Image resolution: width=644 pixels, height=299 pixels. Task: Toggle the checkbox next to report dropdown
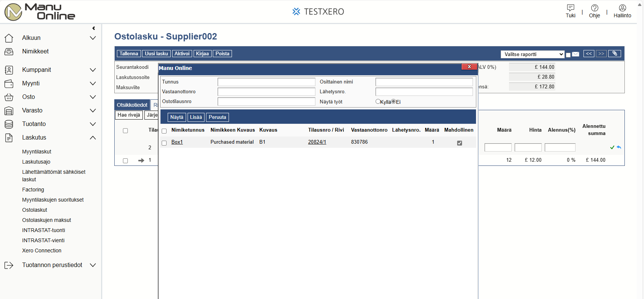click(x=568, y=55)
